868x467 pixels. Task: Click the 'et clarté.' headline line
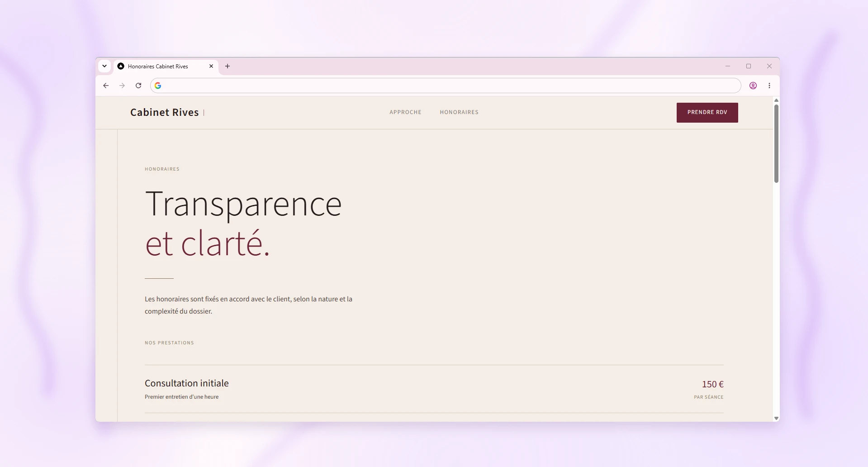[x=208, y=243]
